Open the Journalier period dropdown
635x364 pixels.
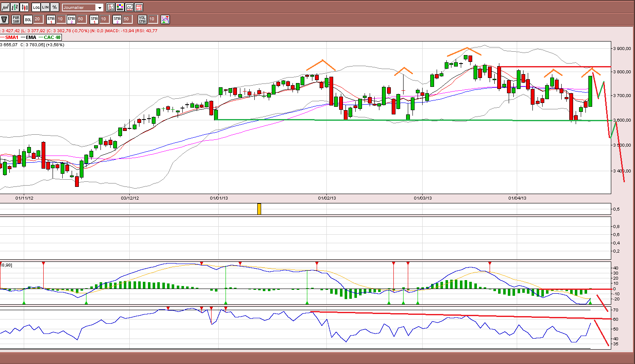pyautogui.click(x=83, y=8)
